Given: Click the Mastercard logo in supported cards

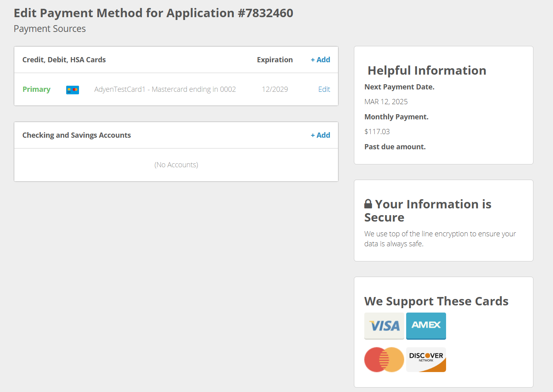Looking at the screenshot, I should pos(384,360).
